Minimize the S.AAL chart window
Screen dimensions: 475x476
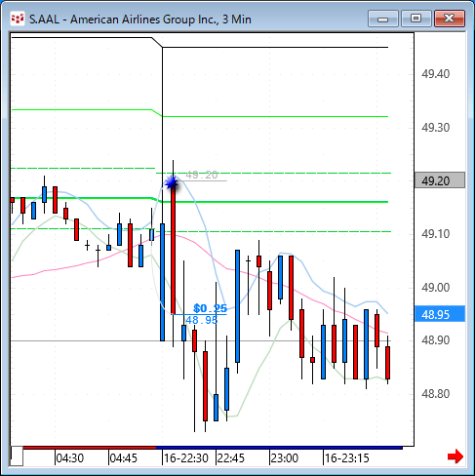point(383,19)
